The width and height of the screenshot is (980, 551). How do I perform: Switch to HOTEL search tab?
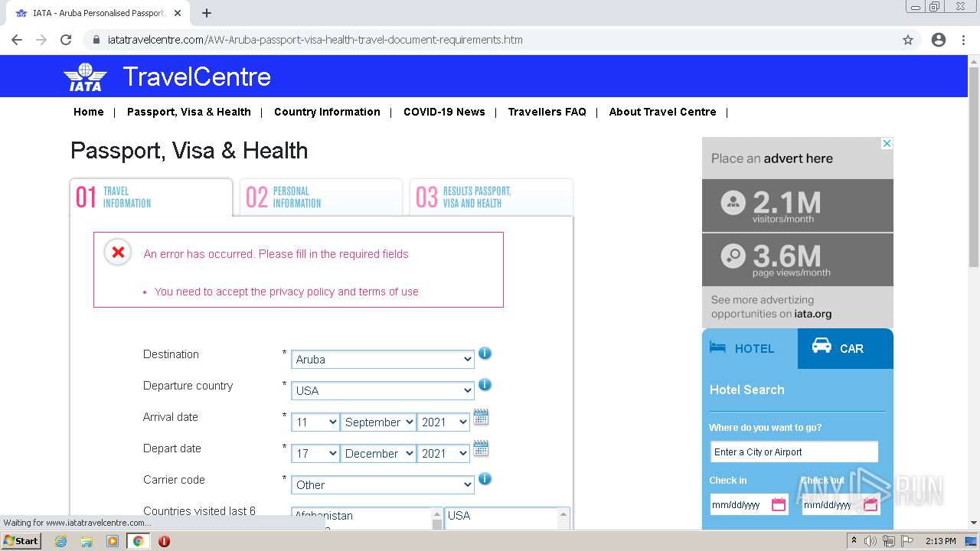click(750, 349)
